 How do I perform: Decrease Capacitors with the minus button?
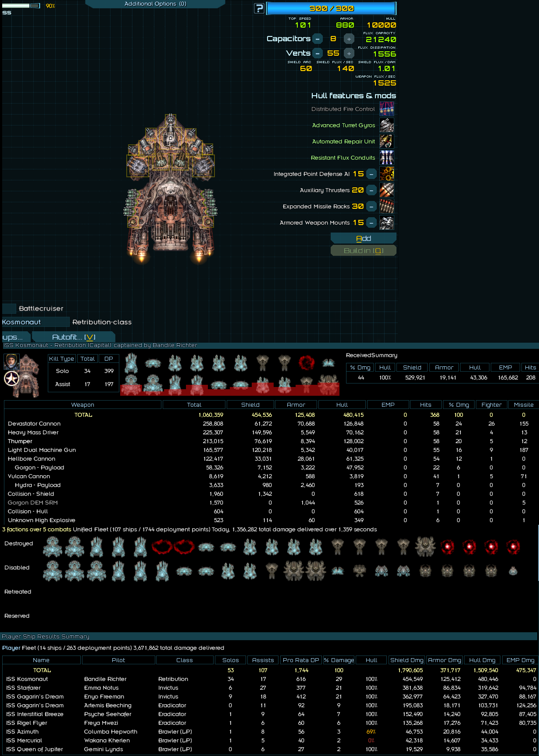(x=318, y=39)
